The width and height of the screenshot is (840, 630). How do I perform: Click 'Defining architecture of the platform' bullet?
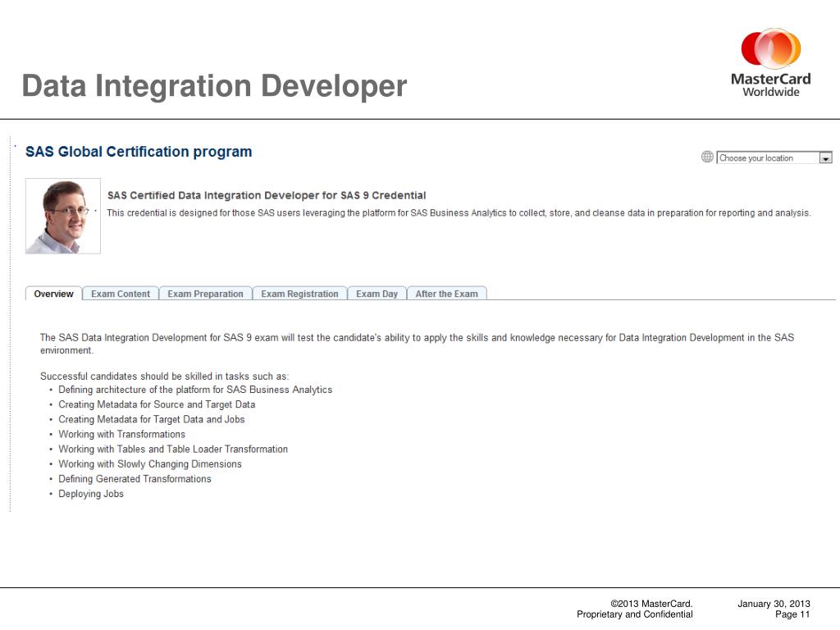195,390
